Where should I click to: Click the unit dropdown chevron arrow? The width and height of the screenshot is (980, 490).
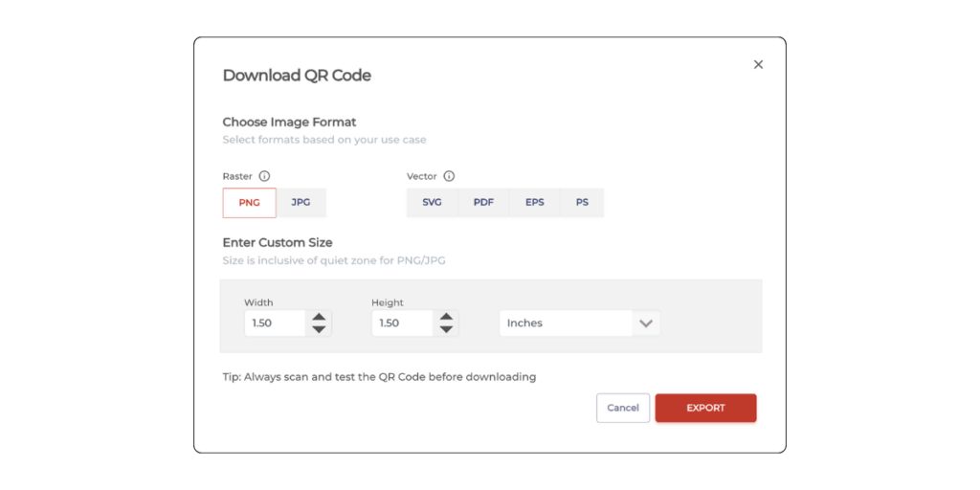pyautogui.click(x=646, y=323)
